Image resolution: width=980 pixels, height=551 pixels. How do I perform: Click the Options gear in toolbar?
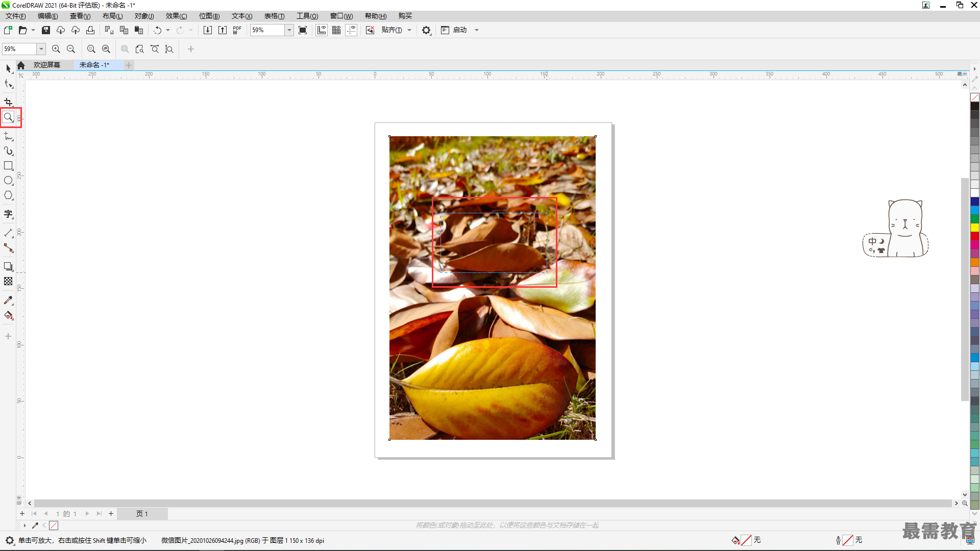pos(426,30)
